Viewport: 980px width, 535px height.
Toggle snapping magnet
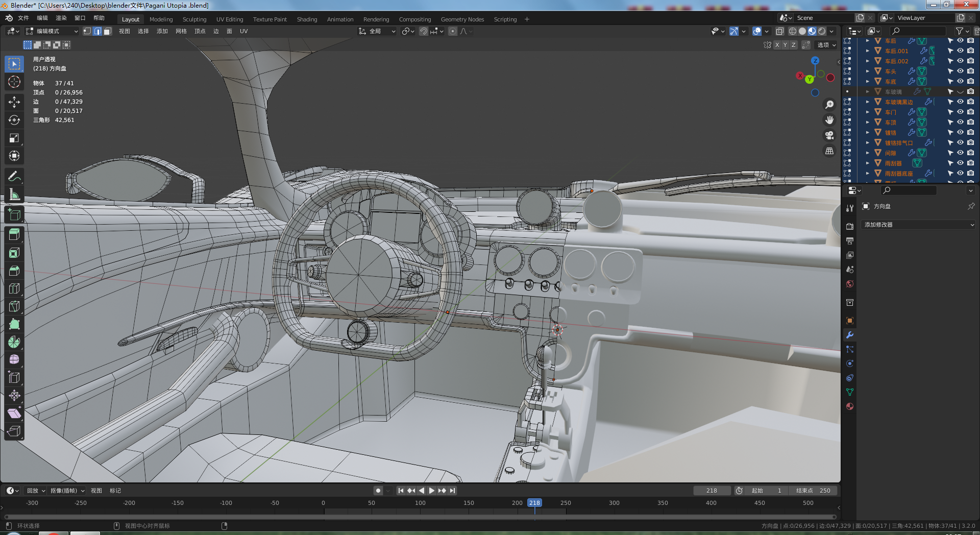point(424,31)
